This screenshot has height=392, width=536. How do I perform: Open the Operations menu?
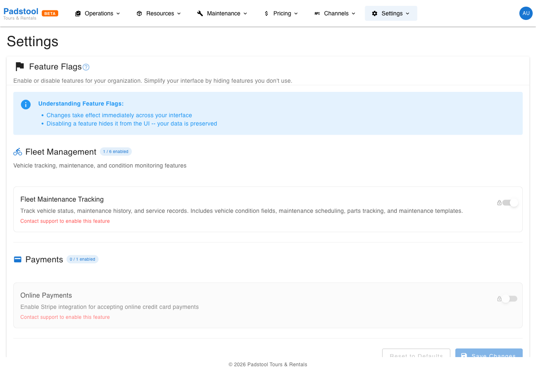tap(98, 13)
